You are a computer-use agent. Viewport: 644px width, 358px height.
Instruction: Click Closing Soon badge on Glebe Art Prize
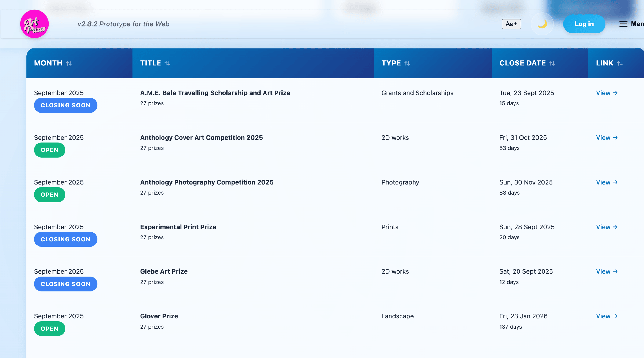click(65, 284)
